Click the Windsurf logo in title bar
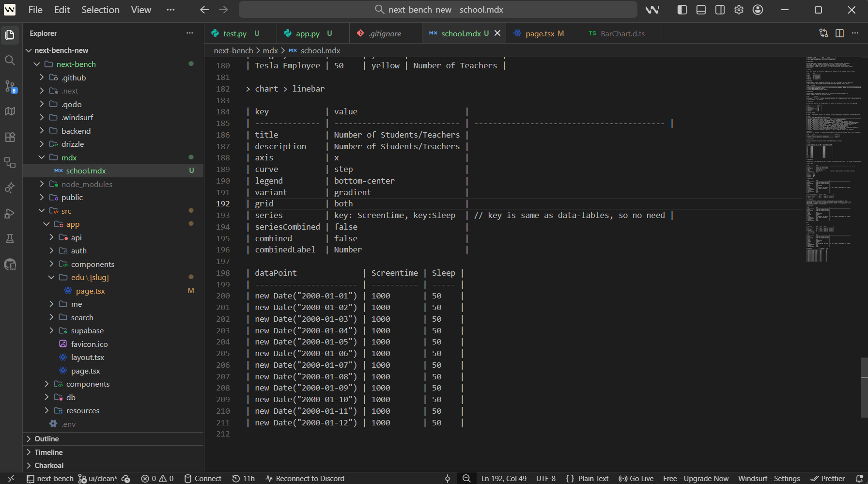Screen dimensions: 868x484 (x=652, y=10)
